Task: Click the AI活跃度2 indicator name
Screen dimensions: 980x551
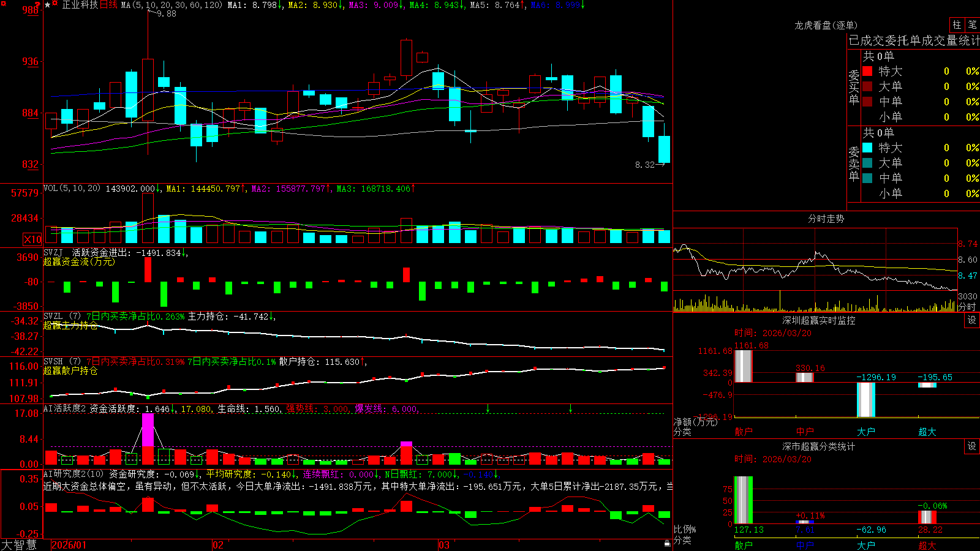Action: coord(65,408)
